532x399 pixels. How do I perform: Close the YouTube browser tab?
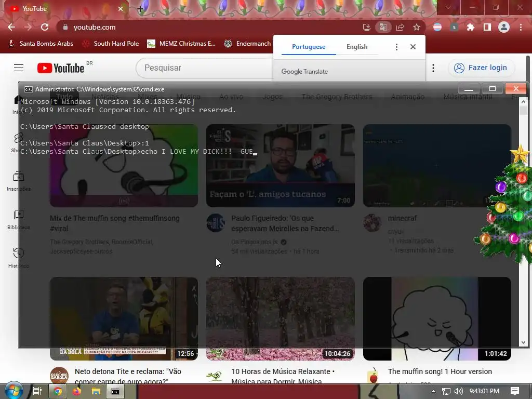pyautogui.click(x=121, y=9)
